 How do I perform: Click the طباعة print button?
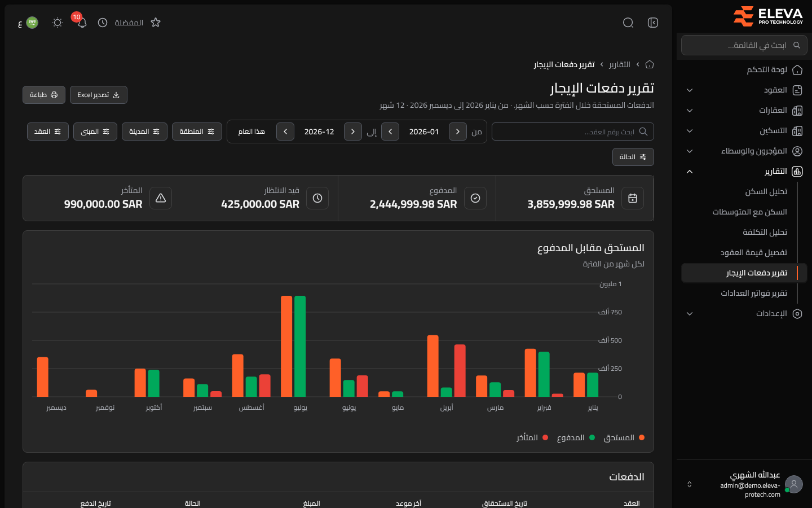coord(44,95)
